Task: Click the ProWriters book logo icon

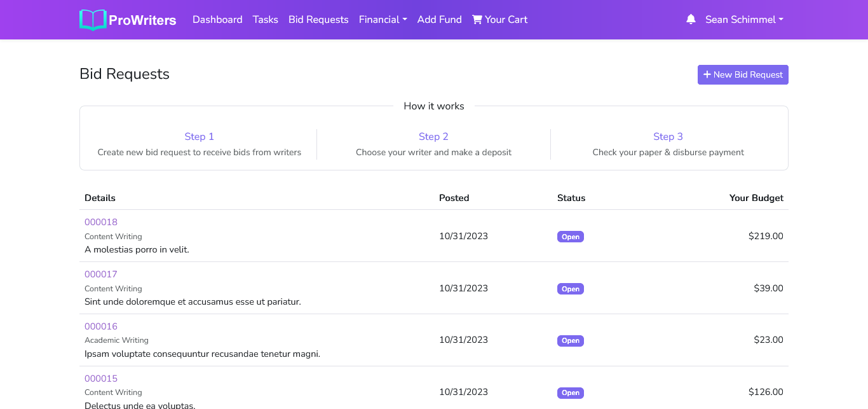Action: (93, 20)
